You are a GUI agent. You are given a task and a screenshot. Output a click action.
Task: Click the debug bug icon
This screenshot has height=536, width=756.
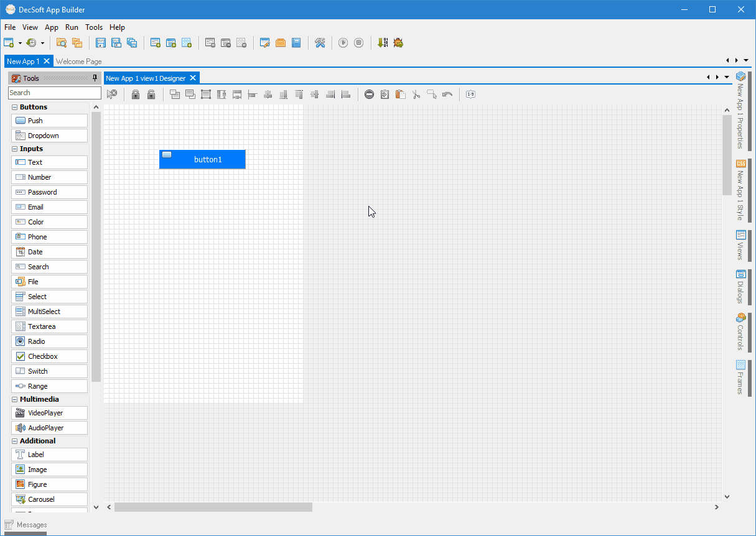[398, 43]
